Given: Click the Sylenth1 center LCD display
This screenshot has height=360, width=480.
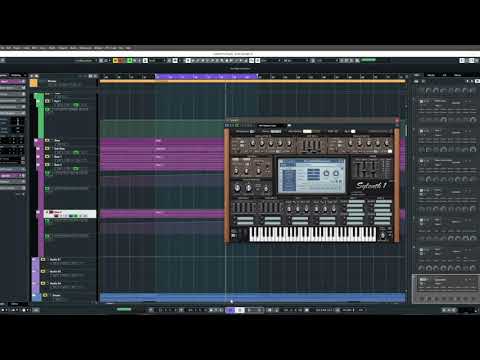Looking at the screenshot, I should click(312, 175).
